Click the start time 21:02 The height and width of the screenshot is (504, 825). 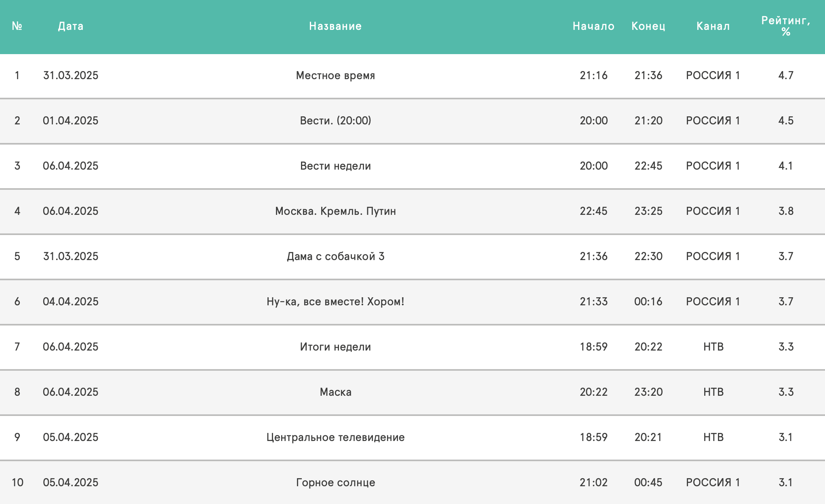[x=593, y=483]
